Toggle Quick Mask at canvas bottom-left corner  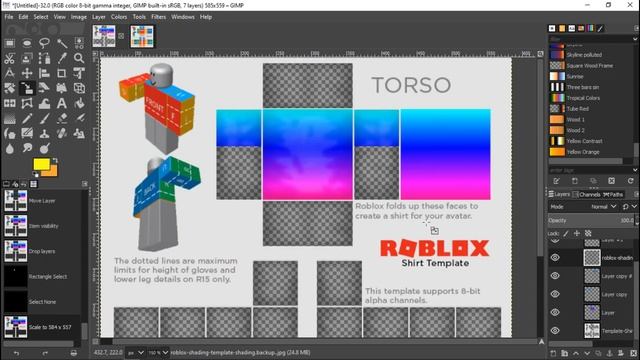coord(96,341)
